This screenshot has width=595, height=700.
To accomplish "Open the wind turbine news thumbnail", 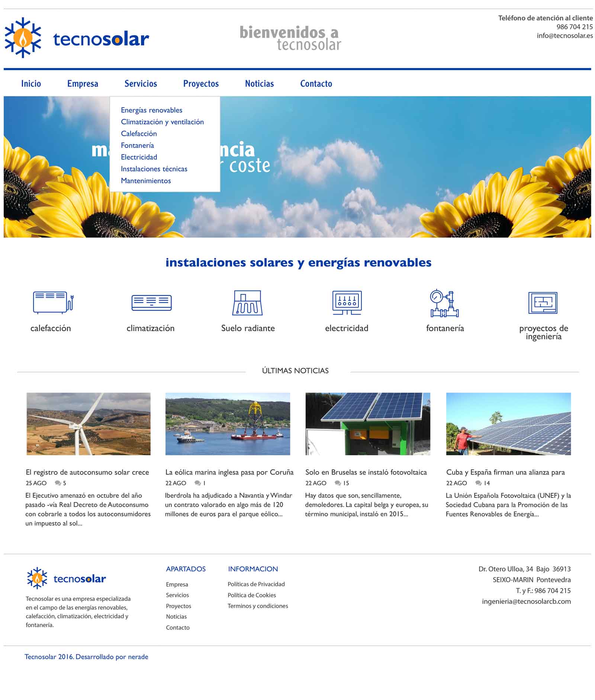I will point(89,424).
